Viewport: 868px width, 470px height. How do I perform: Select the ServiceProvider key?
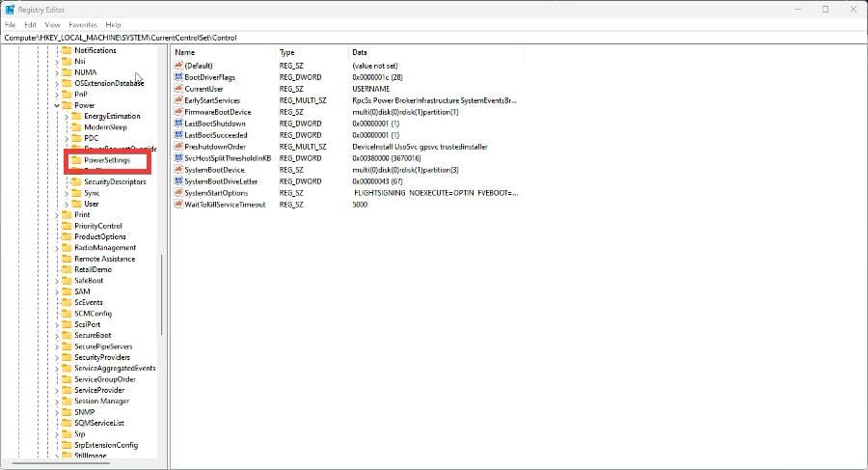pos(99,390)
